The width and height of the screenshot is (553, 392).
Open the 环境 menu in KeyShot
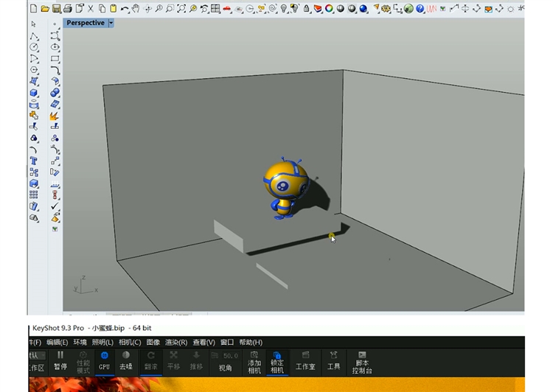click(x=80, y=343)
